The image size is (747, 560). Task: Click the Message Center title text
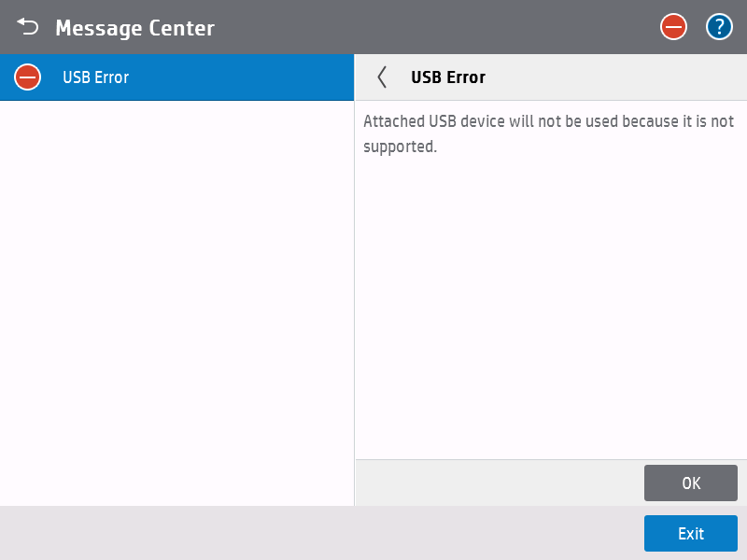134,28
